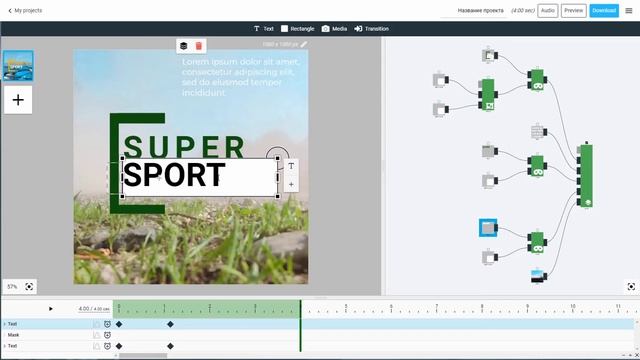Edit canvas size with pencil icon
640x360 pixels.
tap(304, 44)
